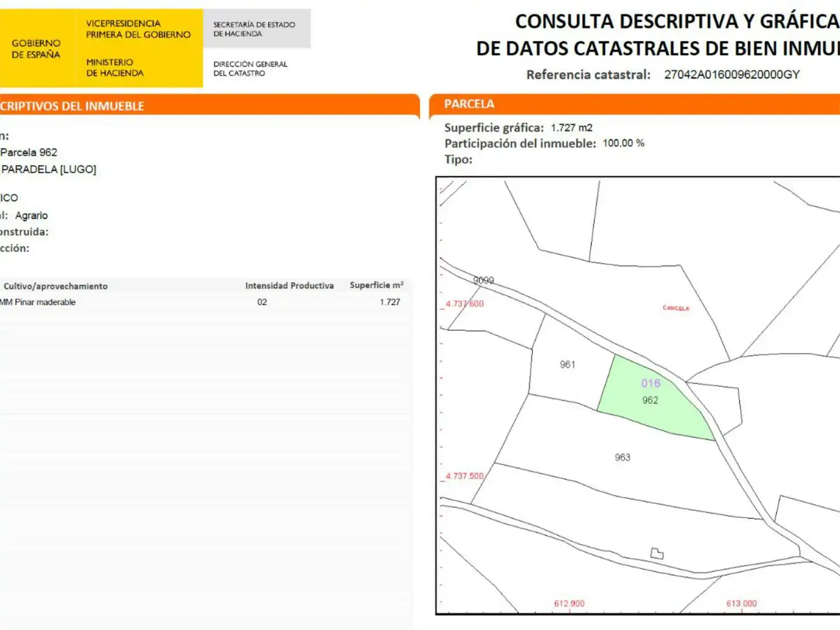
Task: Click the GOBIERNO DE ESPAÑA logo text
Action: pyautogui.click(x=36, y=48)
